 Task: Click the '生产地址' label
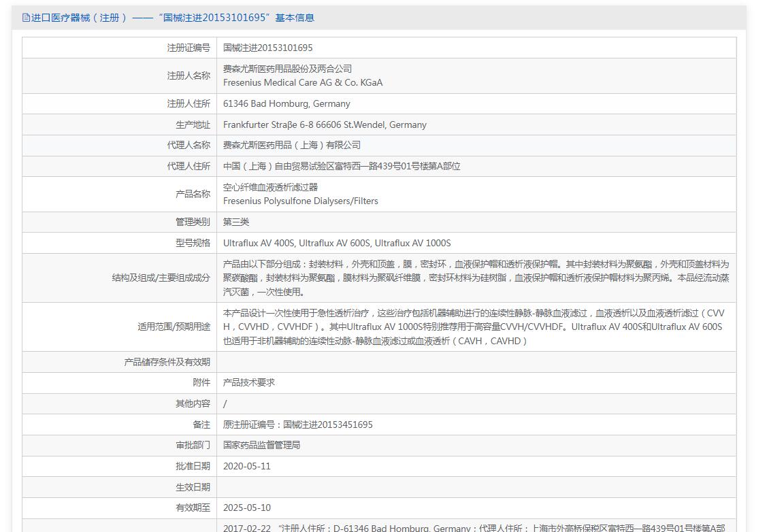pyautogui.click(x=193, y=124)
